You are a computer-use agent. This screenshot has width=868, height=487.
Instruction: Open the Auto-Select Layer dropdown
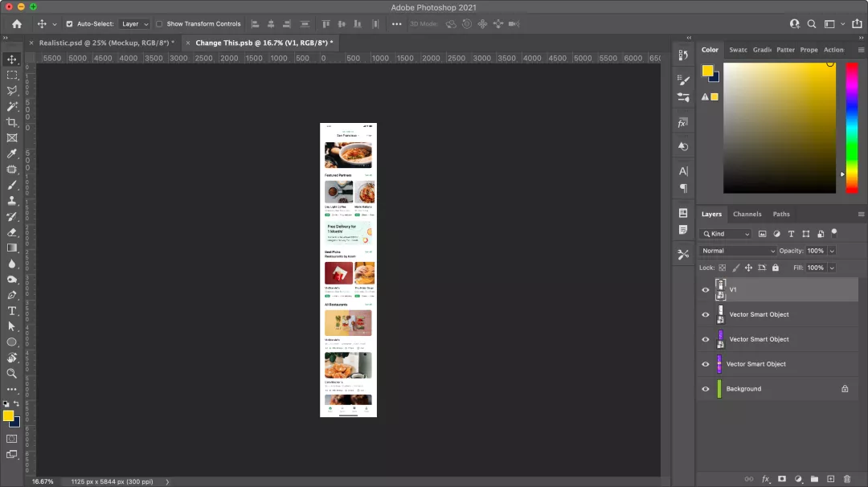coord(135,24)
